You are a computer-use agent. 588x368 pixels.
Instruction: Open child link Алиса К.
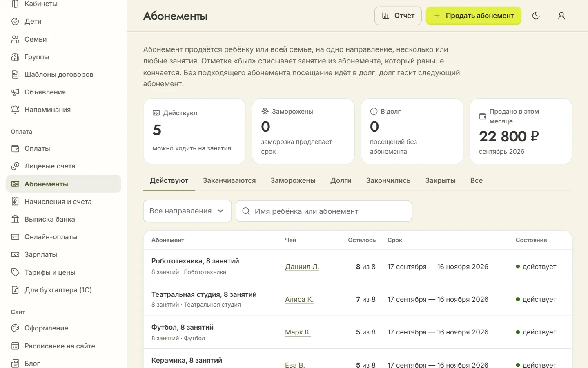[299, 299]
